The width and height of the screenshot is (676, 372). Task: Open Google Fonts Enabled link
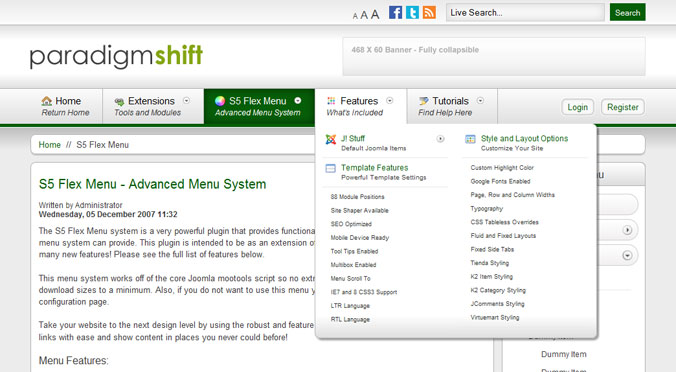pos(500,181)
